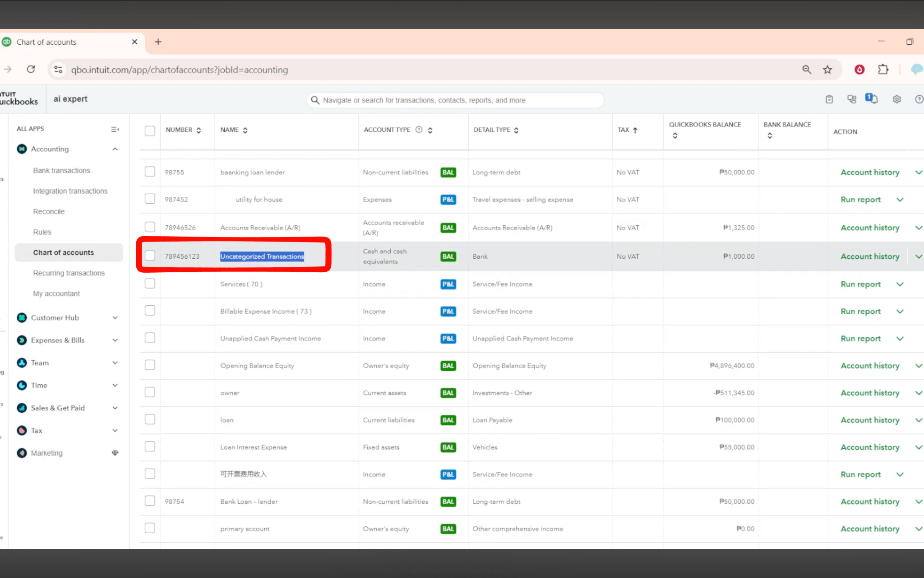
Task: Open Integration transactions in sidebar
Action: tap(70, 191)
